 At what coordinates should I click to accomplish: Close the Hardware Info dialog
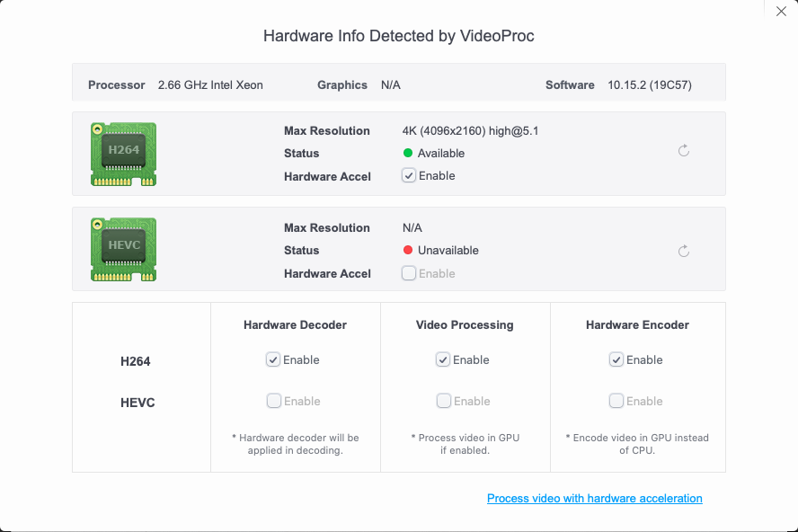(781, 12)
